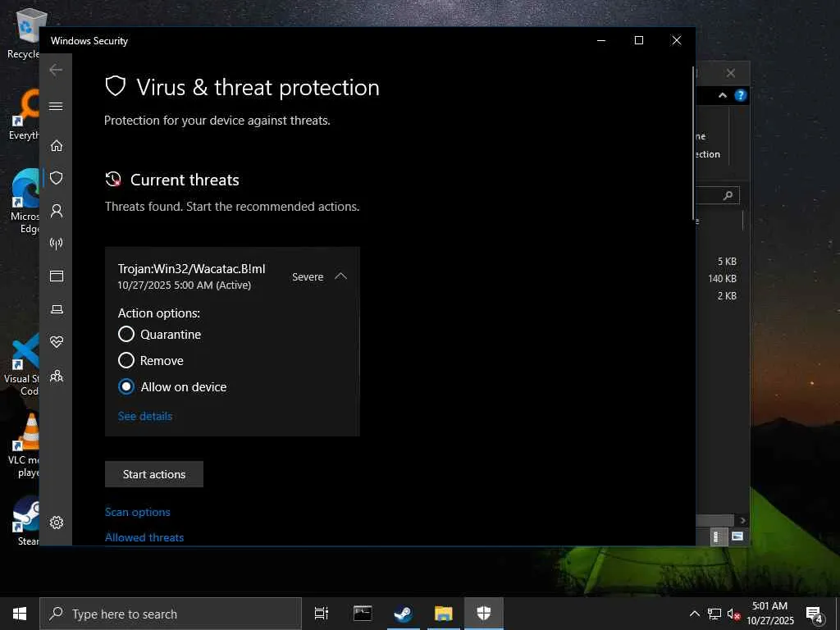Maximize the Windows Security window

638,40
